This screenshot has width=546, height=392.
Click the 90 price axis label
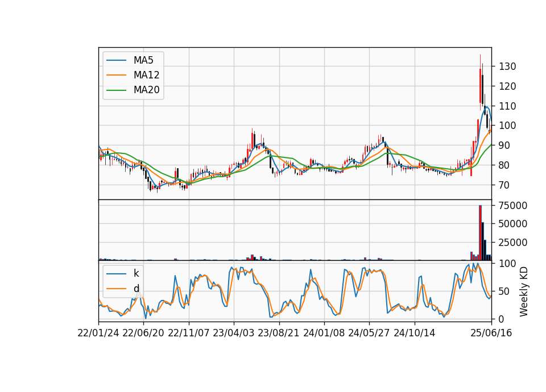pos(504,145)
